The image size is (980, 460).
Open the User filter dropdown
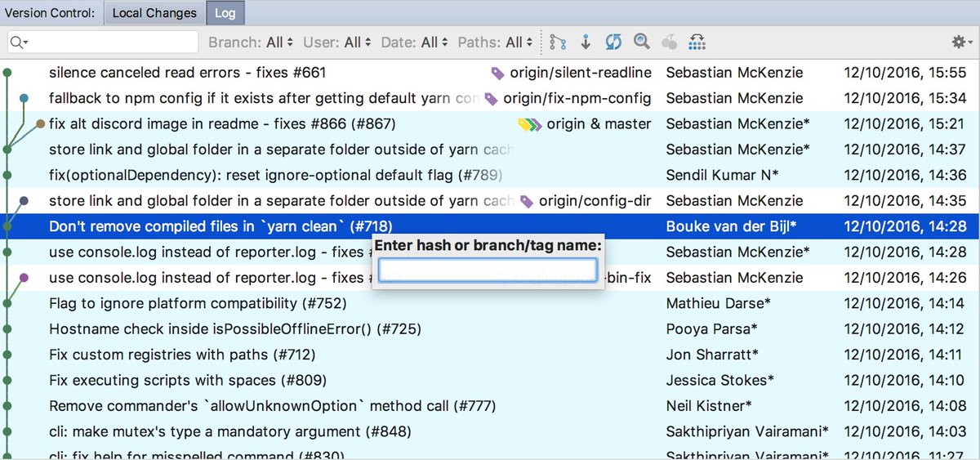[x=337, y=42]
